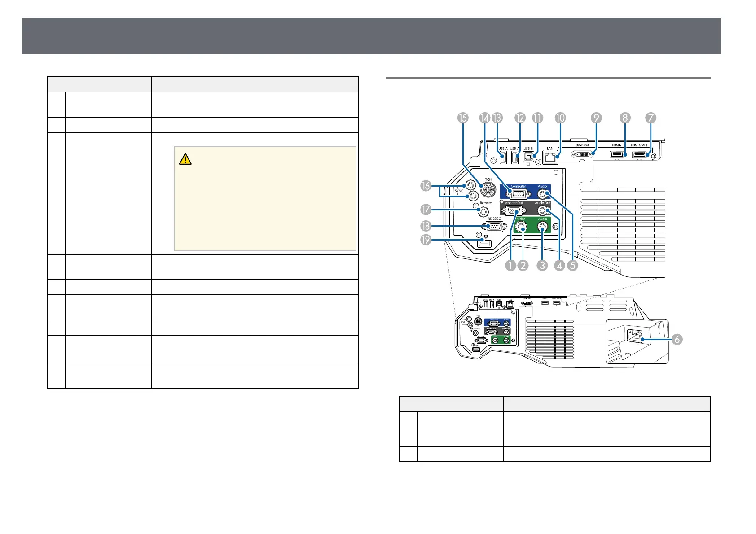Click callout number 2

tap(523, 265)
